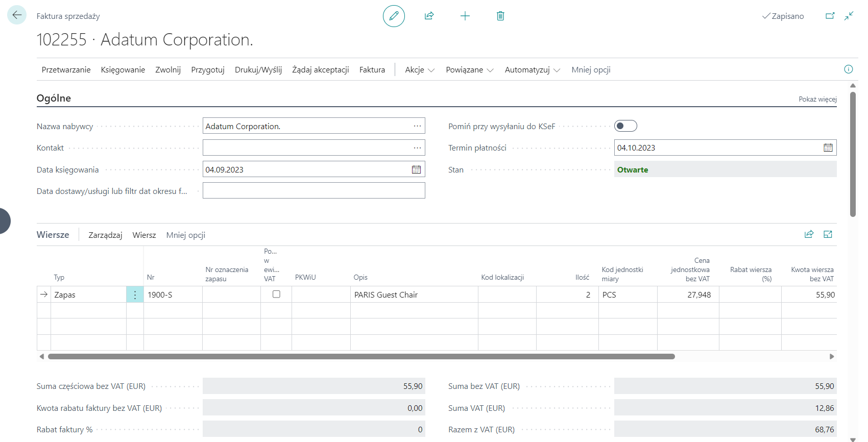Click the Kontakt input field

pos(306,148)
